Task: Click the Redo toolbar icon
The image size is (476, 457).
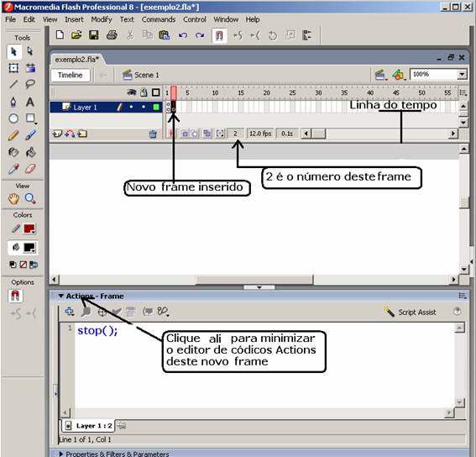Action: click(x=200, y=35)
